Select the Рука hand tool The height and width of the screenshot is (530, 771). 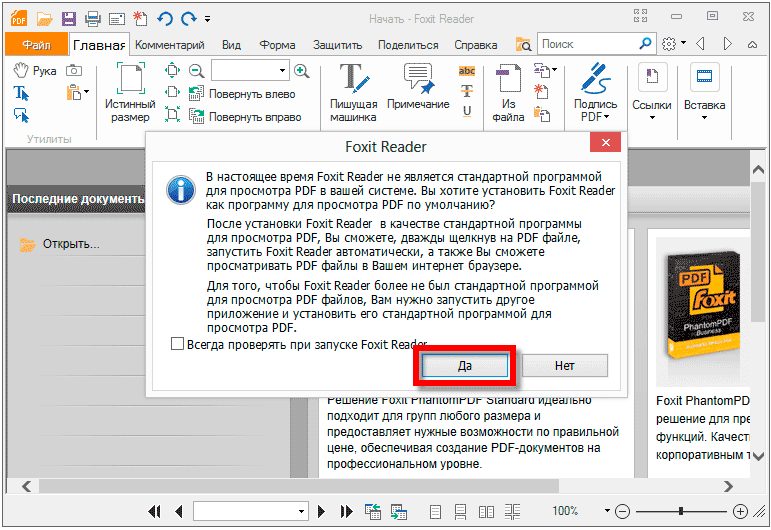35,71
